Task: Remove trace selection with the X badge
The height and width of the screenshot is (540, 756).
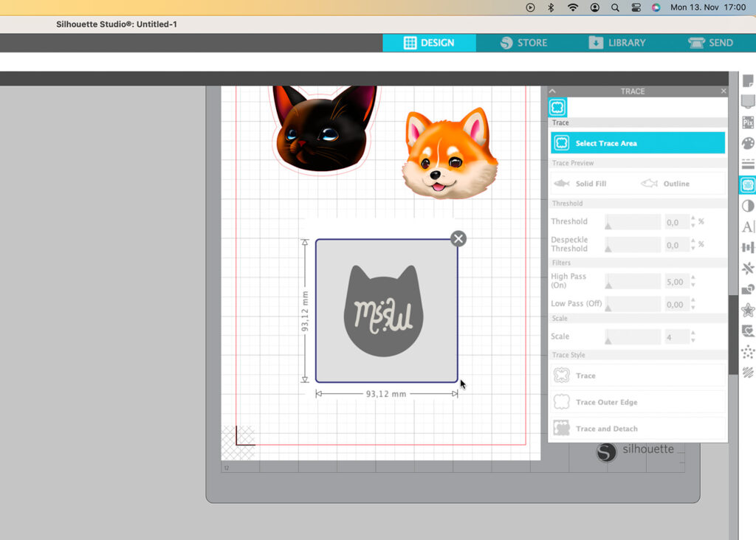Action: pyautogui.click(x=458, y=238)
